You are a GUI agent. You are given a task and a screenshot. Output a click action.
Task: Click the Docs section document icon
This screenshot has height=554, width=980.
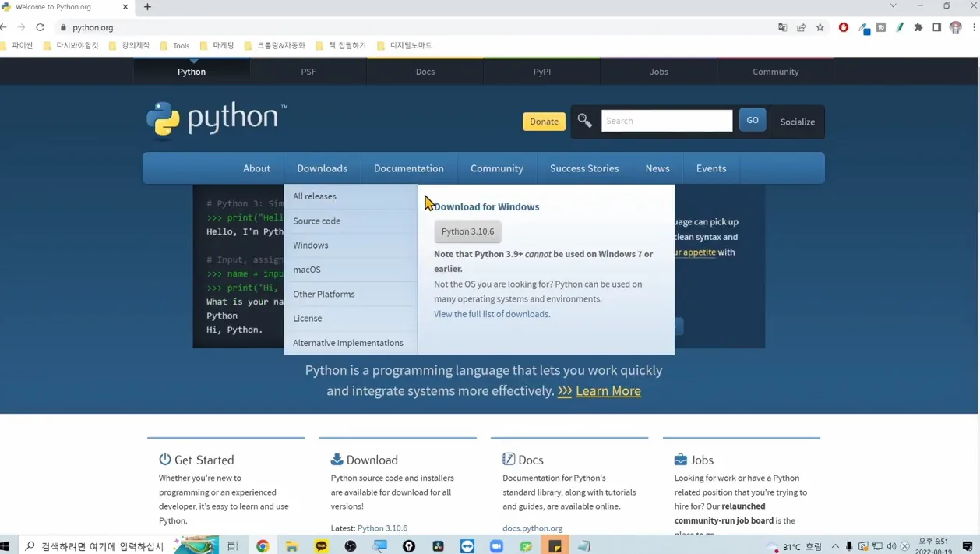pos(509,459)
